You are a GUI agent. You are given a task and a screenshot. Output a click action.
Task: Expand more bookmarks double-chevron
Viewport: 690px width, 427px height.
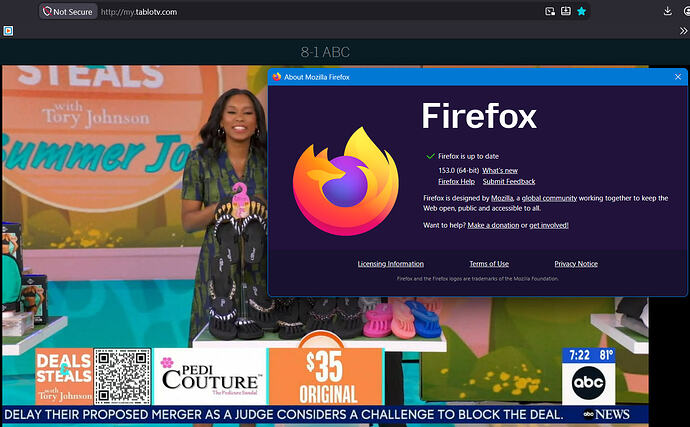[x=683, y=31]
